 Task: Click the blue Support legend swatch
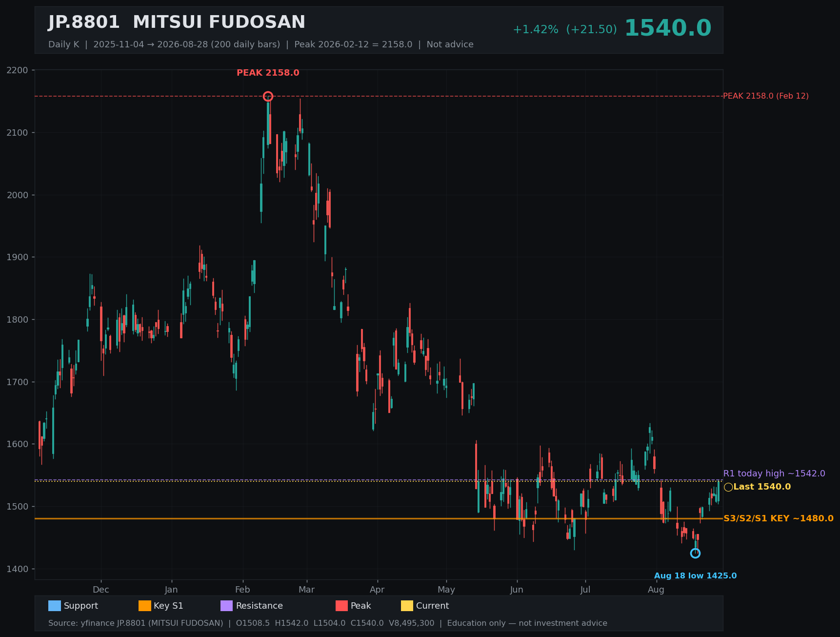click(55, 606)
